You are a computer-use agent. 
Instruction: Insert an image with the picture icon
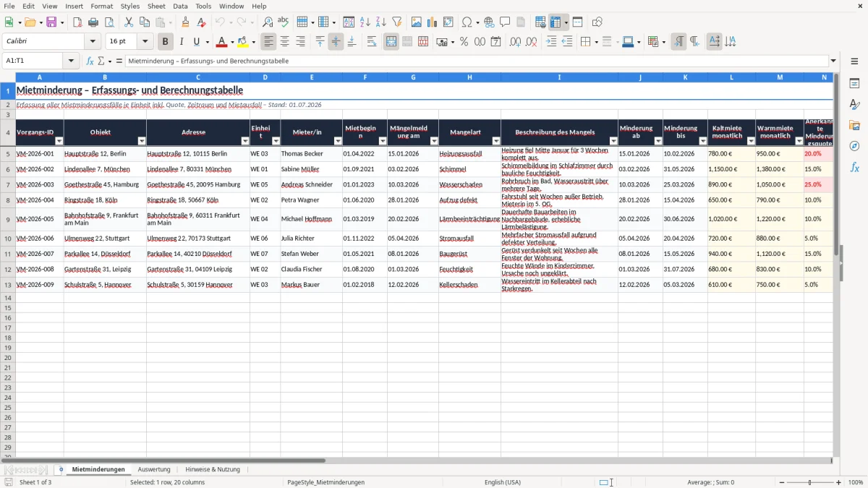(417, 22)
